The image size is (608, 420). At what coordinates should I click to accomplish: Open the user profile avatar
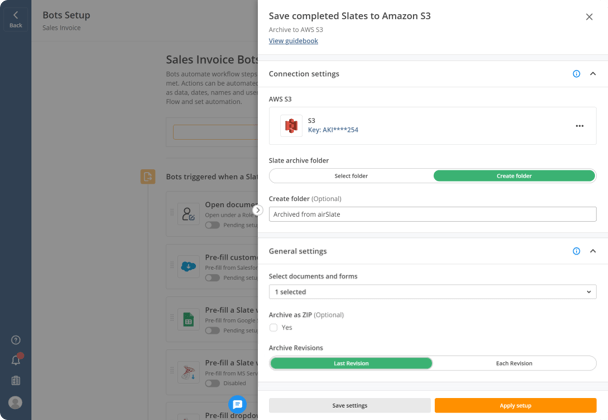[x=16, y=402]
